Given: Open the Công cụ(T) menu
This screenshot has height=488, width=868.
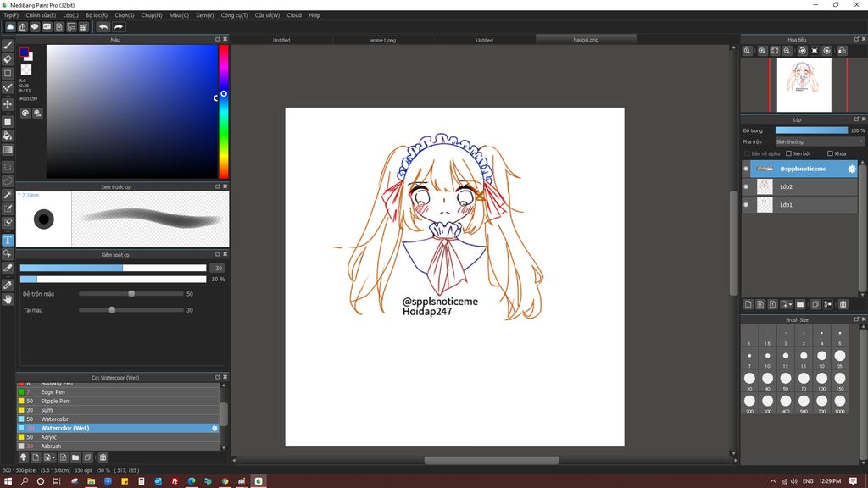Looking at the screenshot, I should [234, 15].
